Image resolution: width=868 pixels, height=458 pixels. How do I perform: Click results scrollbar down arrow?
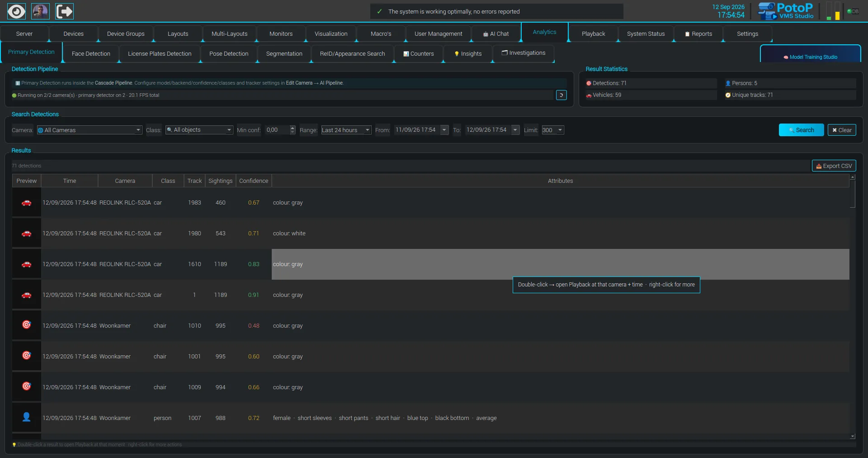point(853,436)
